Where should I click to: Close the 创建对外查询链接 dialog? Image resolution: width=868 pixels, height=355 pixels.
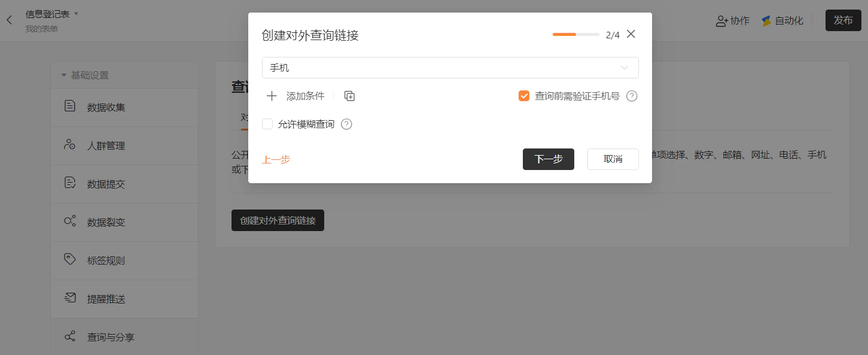tap(631, 34)
